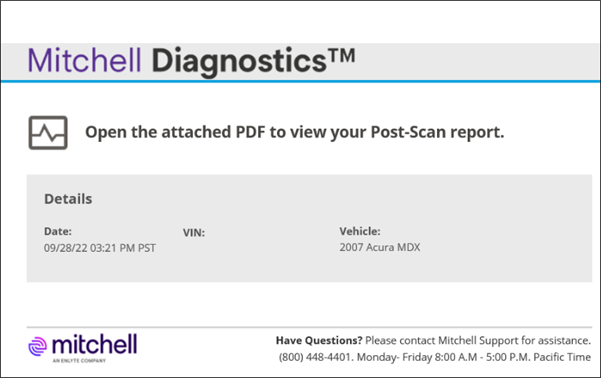Click the Have Questions? bold text
Screen dimensions: 601x378
(x=319, y=340)
